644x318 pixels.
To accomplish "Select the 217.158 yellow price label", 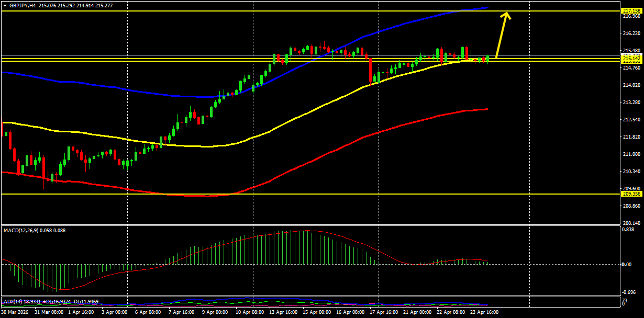I will (631, 10).
